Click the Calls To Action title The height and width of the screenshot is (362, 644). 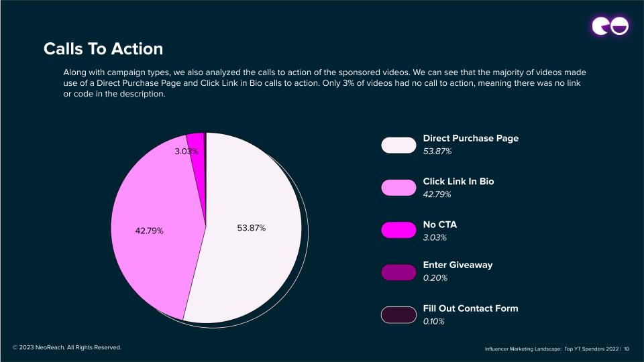point(103,49)
